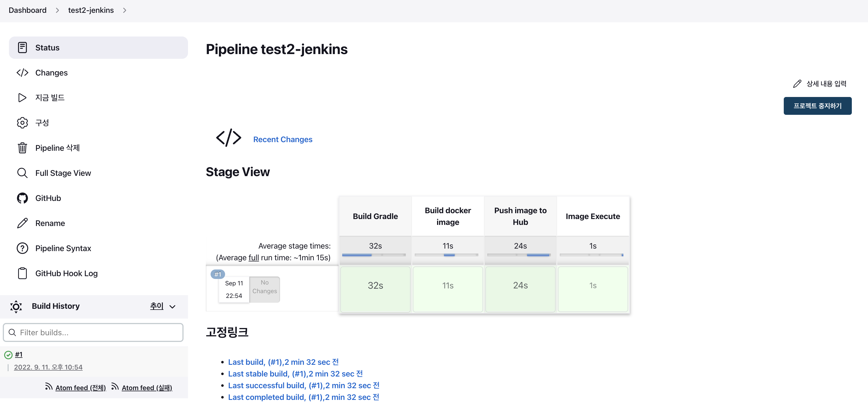
Task: Click the play icon for 지금 빌드
Action: [22, 98]
